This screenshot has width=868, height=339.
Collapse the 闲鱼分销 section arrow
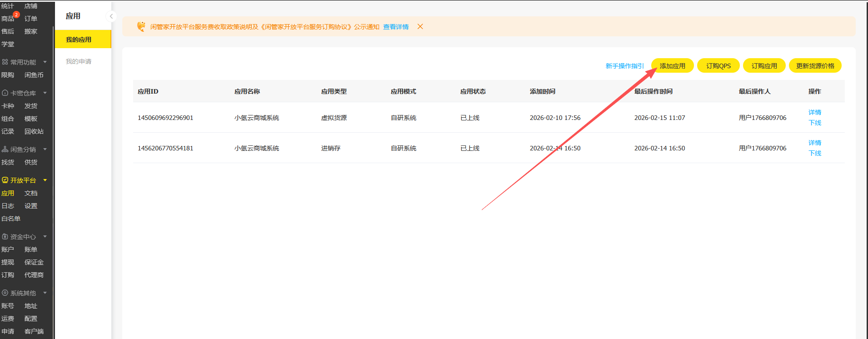pyautogui.click(x=45, y=149)
